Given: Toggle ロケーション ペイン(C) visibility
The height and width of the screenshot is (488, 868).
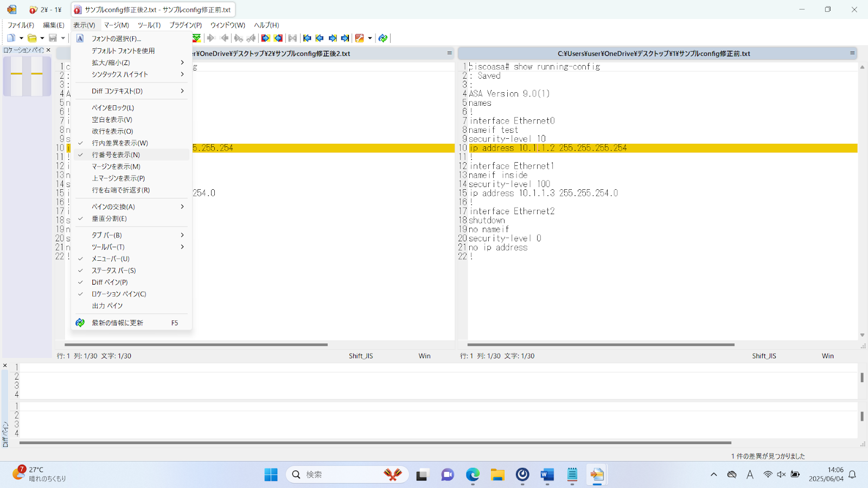Looking at the screenshot, I should tap(131, 294).
